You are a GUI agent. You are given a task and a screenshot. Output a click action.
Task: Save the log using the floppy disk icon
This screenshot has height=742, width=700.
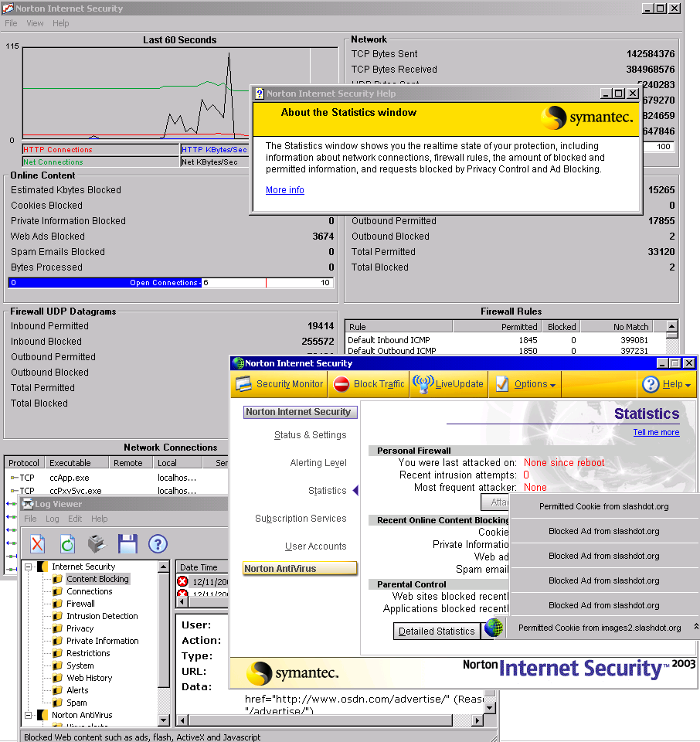click(127, 543)
